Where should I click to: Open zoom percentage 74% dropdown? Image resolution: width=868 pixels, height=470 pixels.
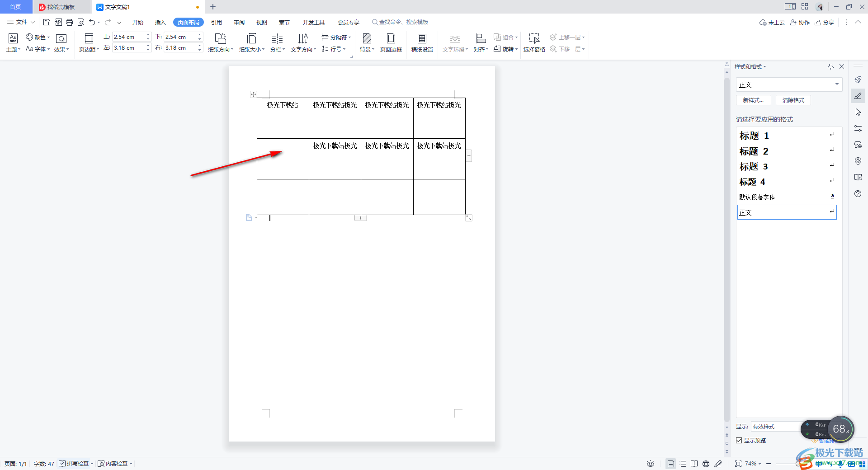[x=753, y=464]
